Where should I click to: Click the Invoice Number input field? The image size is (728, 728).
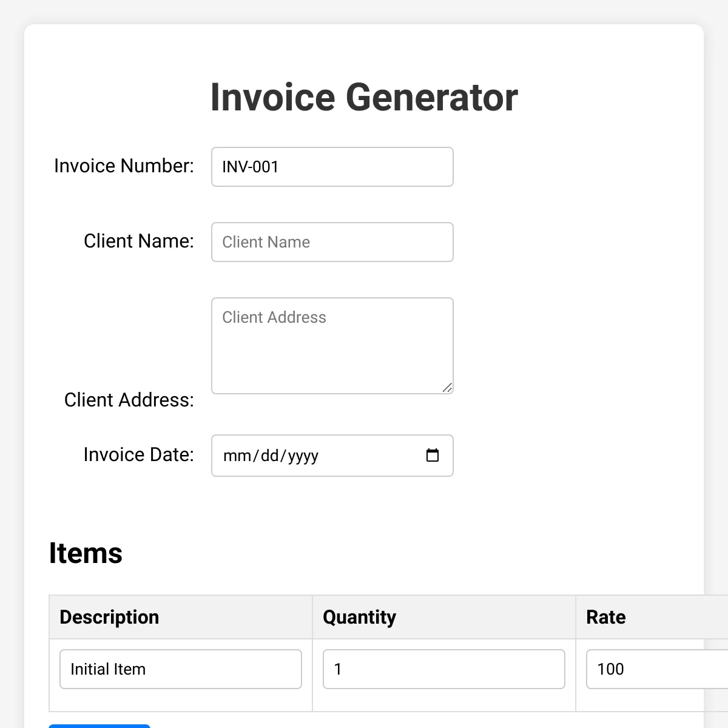click(332, 167)
